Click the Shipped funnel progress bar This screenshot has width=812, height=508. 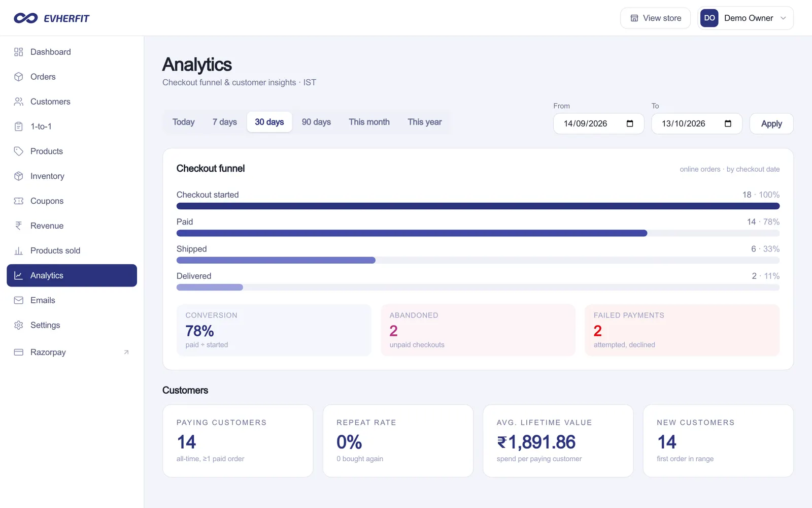click(x=478, y=260)
